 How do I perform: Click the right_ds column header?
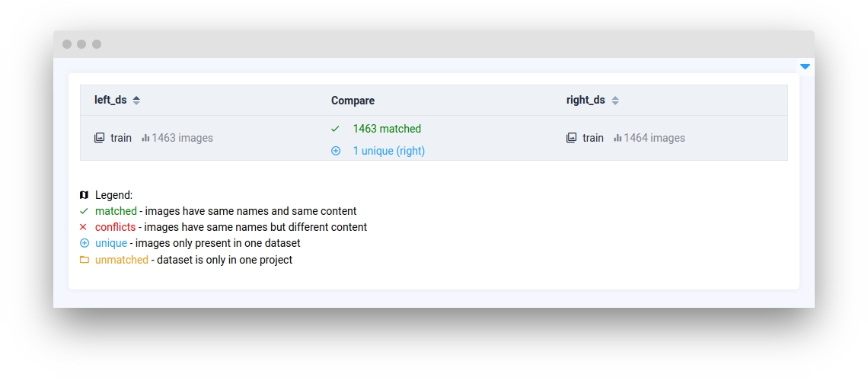click(586, 101)
